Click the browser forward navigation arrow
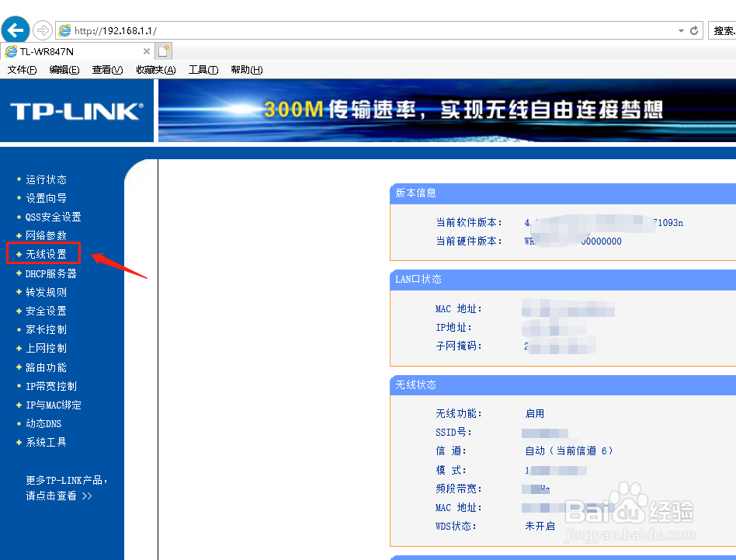This screenshot has width=736, height=560. [43, 29]
